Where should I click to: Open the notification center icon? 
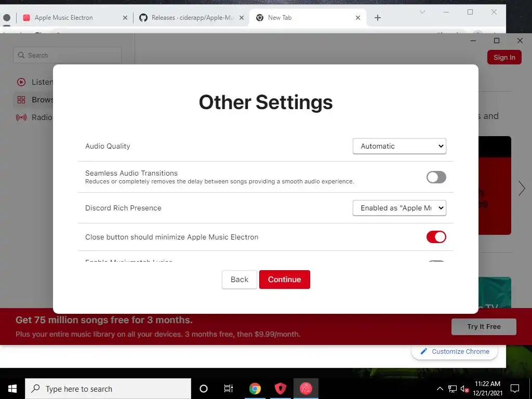click(x=515, y=389)
